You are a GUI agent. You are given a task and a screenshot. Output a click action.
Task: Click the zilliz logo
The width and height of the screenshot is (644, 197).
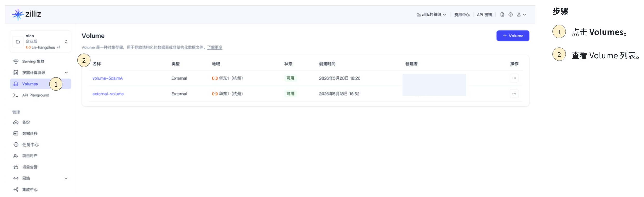26,14
